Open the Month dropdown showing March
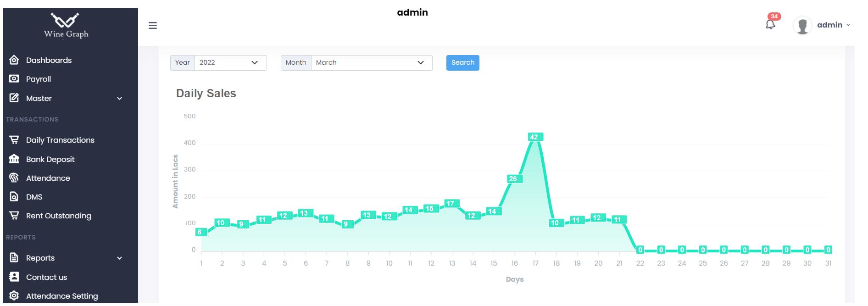The width and height of the screenshot is (868, 306). point(371,63)
